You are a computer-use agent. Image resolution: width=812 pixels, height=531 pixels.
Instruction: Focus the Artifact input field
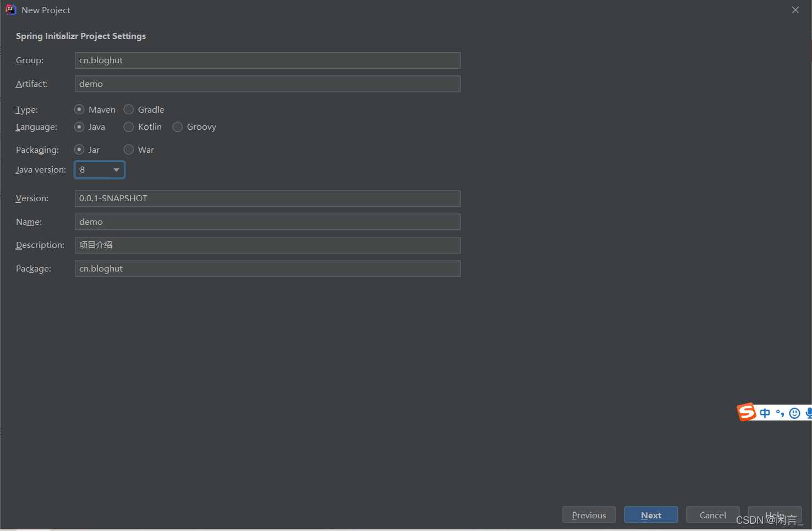(x=267, y=84)
